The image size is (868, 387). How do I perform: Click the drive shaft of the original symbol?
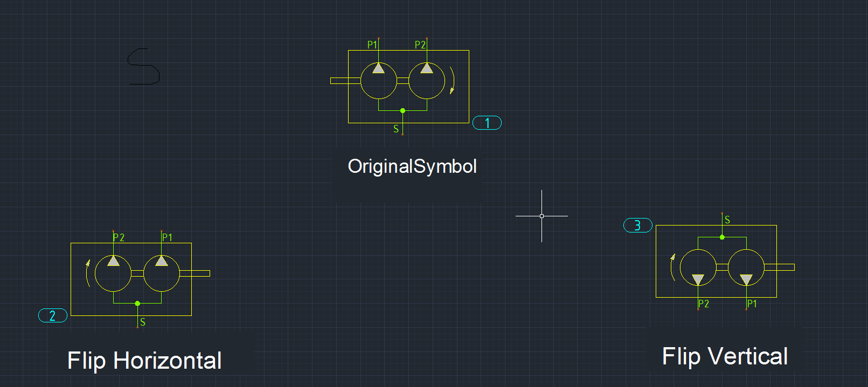click(x=345, y=81)
